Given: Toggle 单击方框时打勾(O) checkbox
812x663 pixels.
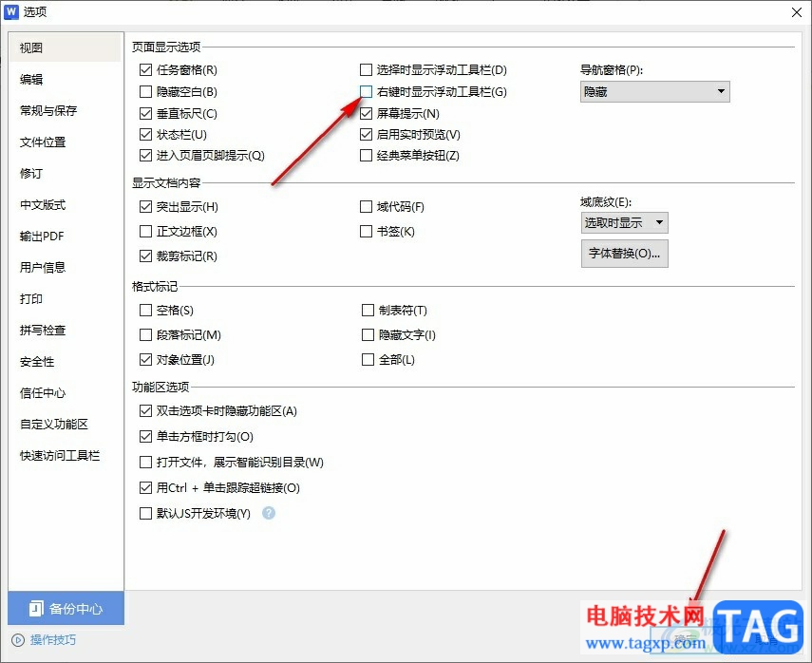Looking at the screenshot, I should click(x=145, y=437).
